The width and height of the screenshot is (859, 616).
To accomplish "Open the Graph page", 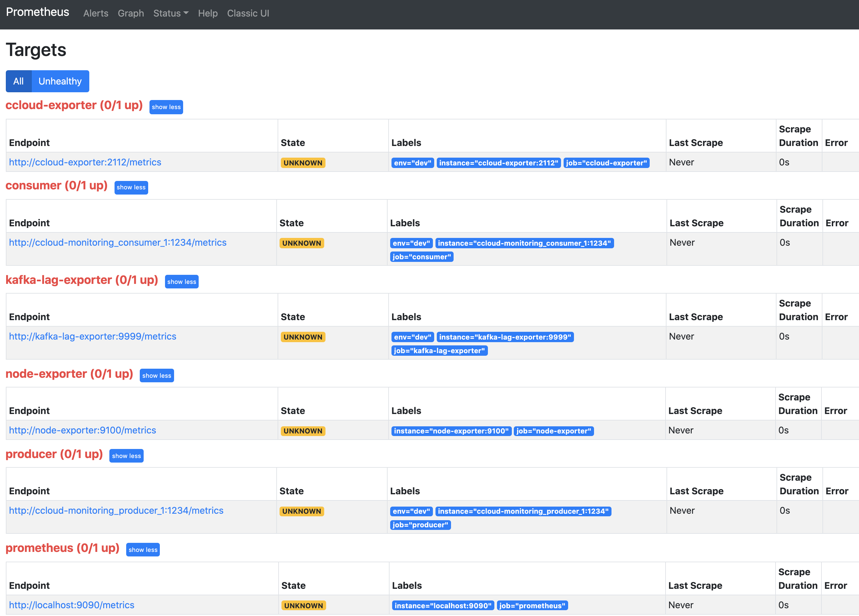I will coord(131,13).
